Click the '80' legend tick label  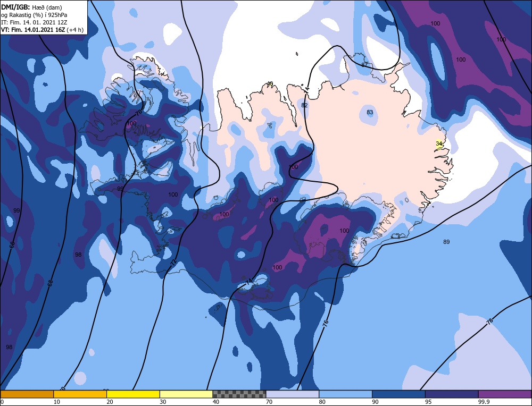point(322,402)
